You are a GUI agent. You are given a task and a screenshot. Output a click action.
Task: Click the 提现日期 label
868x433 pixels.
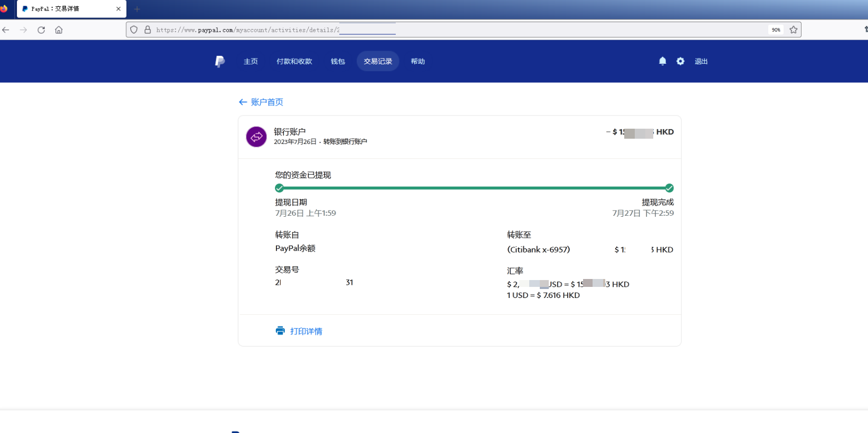[x=291, y=202]
